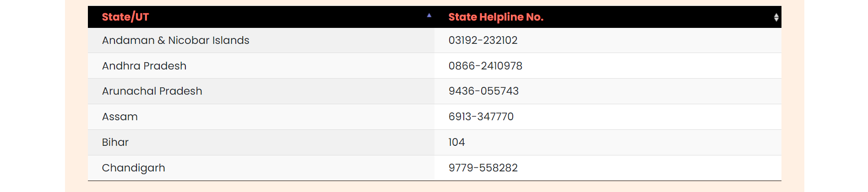Click helpline number 9436-055743
868x192 pixels.
[x=483, y=91]
